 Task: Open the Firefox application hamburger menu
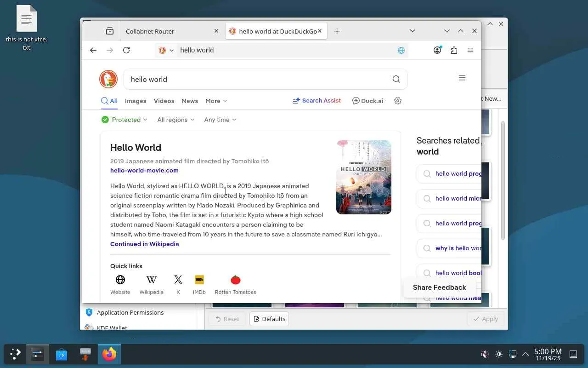point(470,50)
